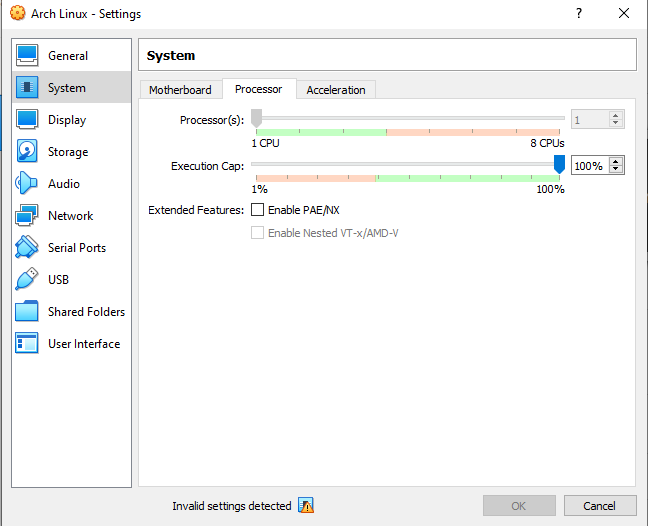Click the '8 CPUs' slider label
Viewport: 648px width, 526px height.
(x=548, y=143)
